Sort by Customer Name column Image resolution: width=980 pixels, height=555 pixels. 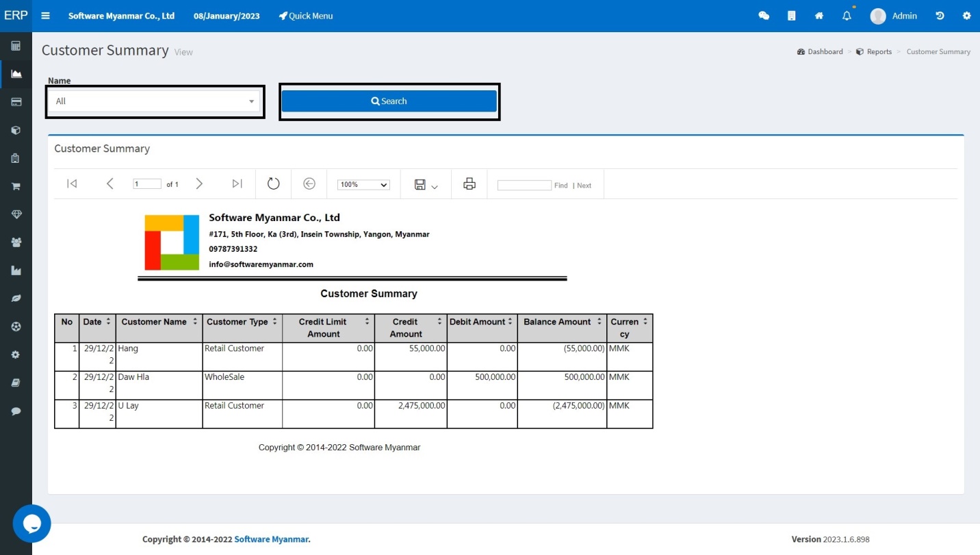point(195,322)
